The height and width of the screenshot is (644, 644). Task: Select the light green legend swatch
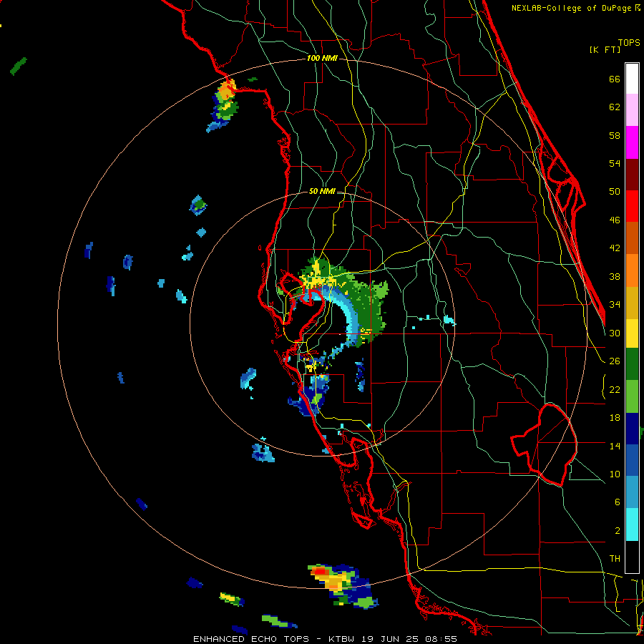pyautogui.click(x=632, y=396)
